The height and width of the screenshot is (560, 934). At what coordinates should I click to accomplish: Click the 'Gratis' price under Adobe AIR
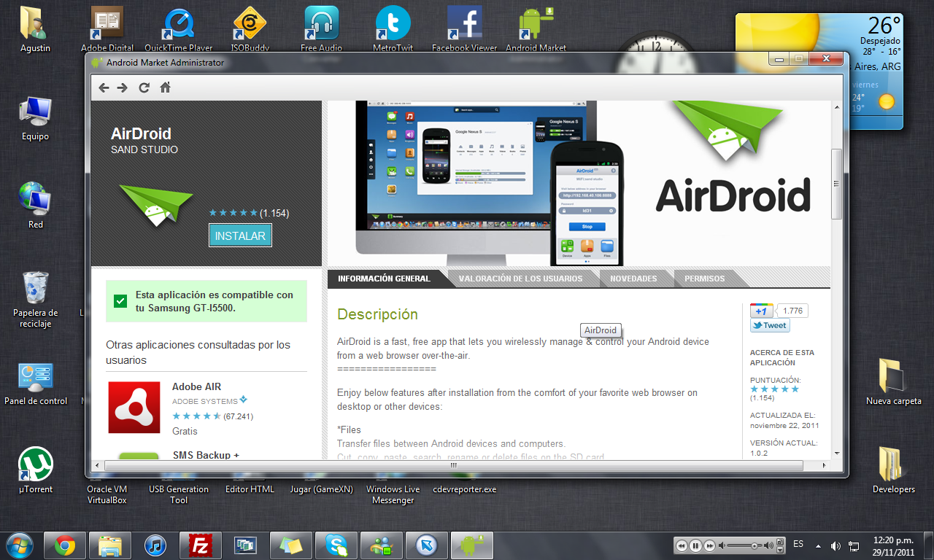pos(185,431)
